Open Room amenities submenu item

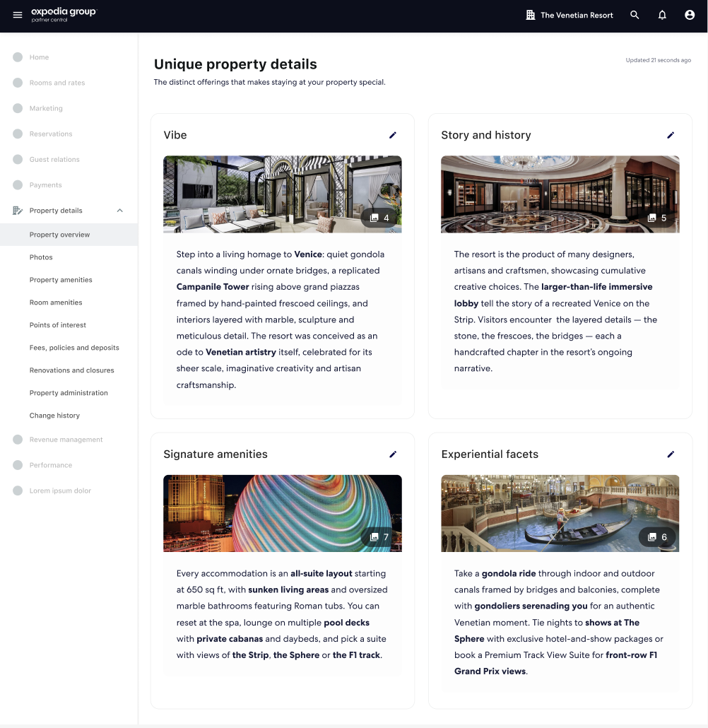tap(56, 303)
